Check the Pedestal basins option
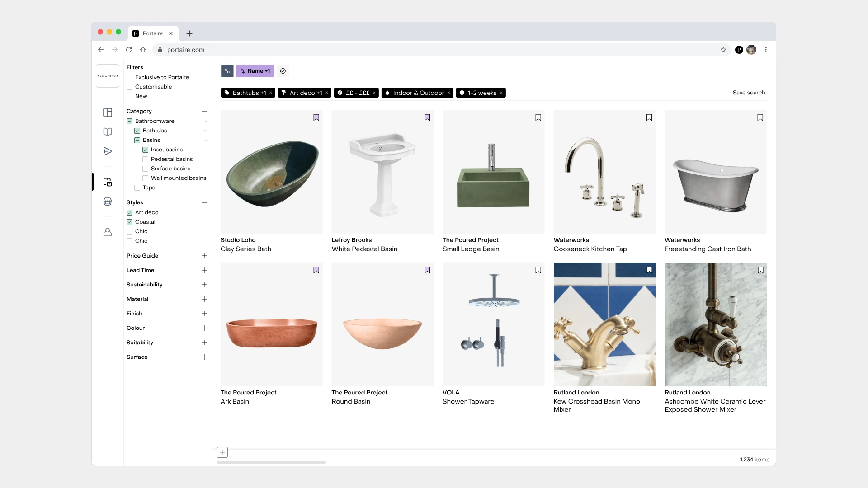Screen dimensions: 868x488 [x=145, y=159]
